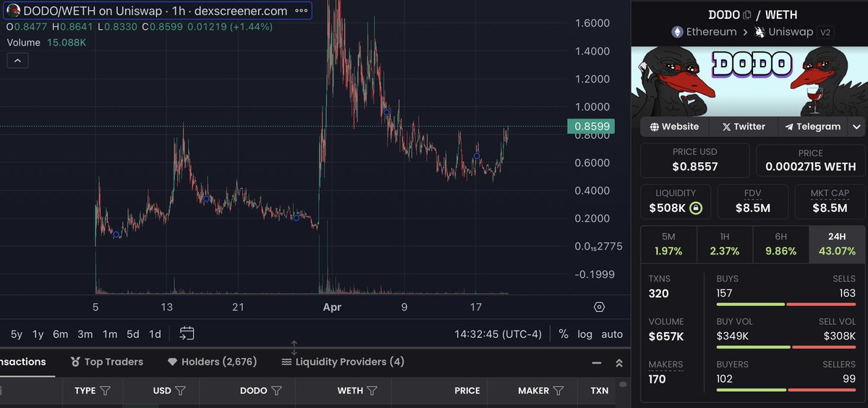Click the FDV $8.5M box

click(x=752, y=201)
